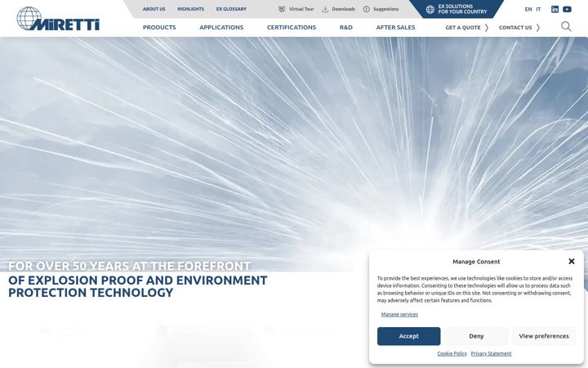Open the Miretti logo home link

58,18
